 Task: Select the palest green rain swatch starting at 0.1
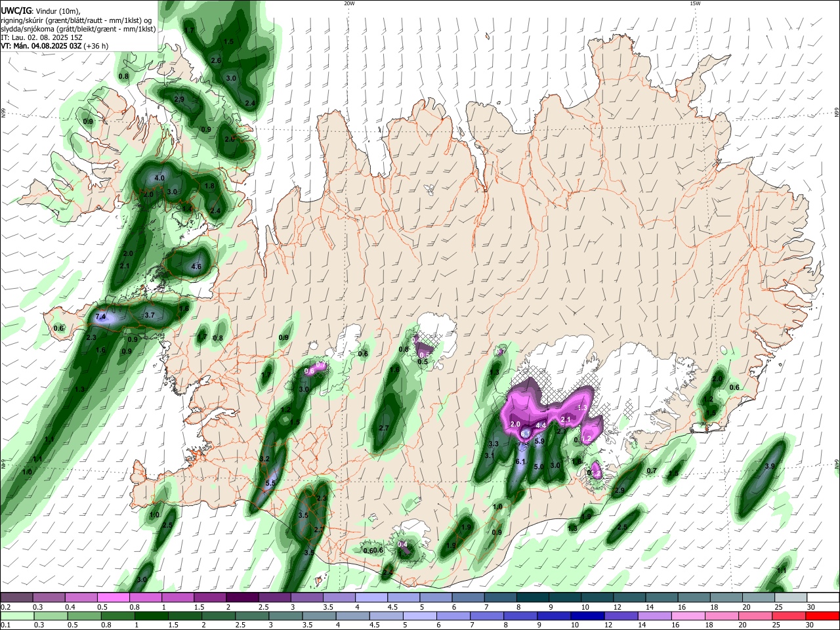tap(16, 616)
